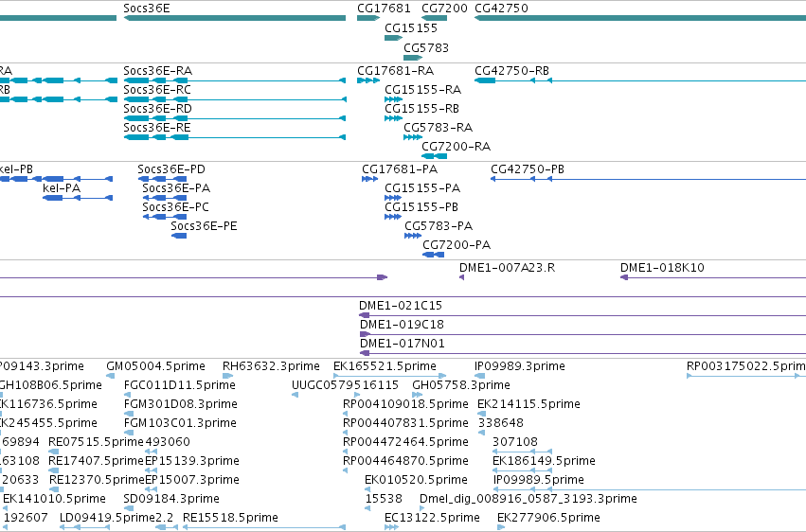Viewport: 806px width, 532px height.
Task: Click EST FGM301D08.3prime
Action: click(181, 404)
